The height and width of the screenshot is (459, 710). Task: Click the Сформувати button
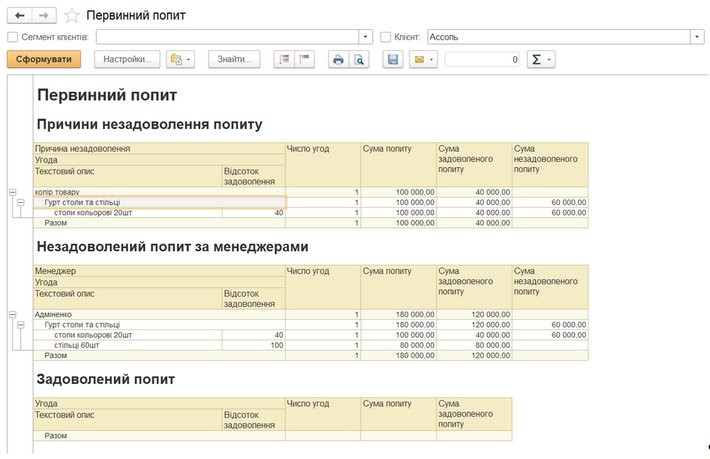click(x=43, y=60)
